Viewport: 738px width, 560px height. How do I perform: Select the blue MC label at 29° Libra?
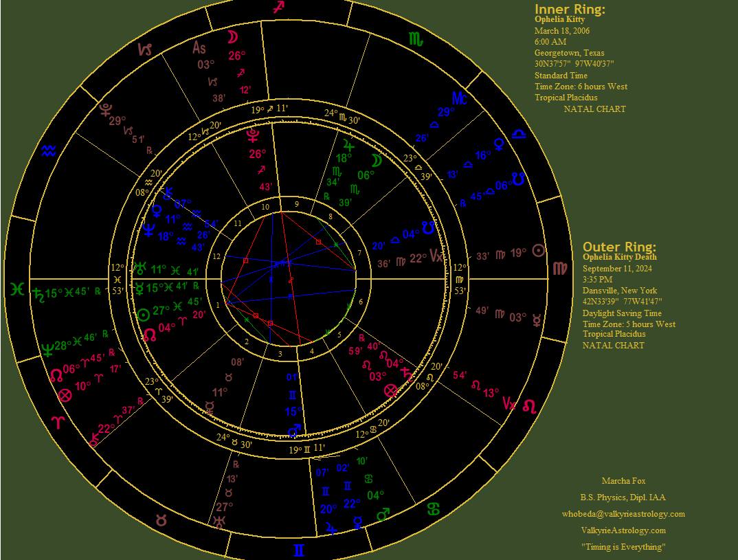[459, 99]
